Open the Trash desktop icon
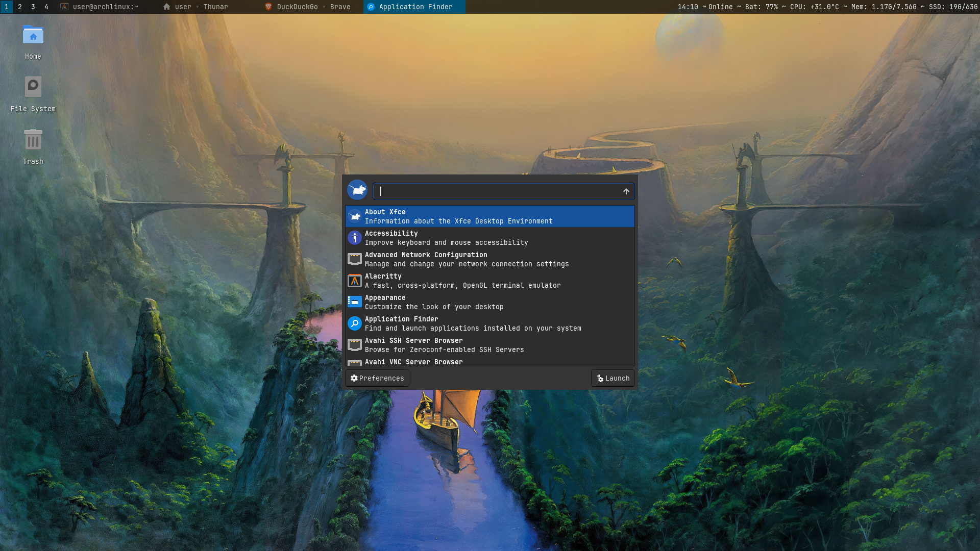Screen dimensions: 980x551 (x=33, y=140)
